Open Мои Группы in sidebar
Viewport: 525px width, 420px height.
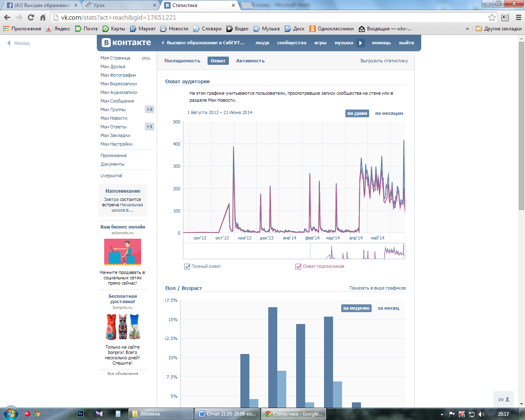[113, 110]
